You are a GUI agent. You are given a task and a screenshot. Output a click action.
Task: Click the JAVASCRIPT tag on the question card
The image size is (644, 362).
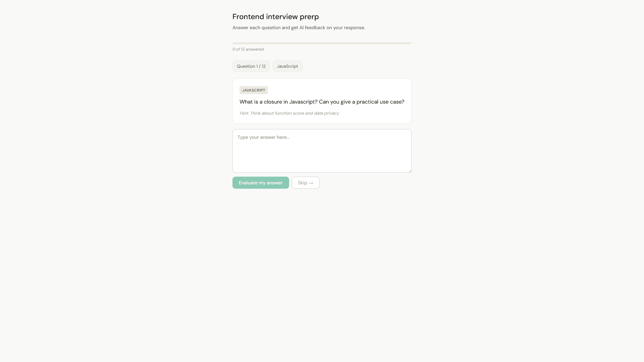tap(253, 90)
